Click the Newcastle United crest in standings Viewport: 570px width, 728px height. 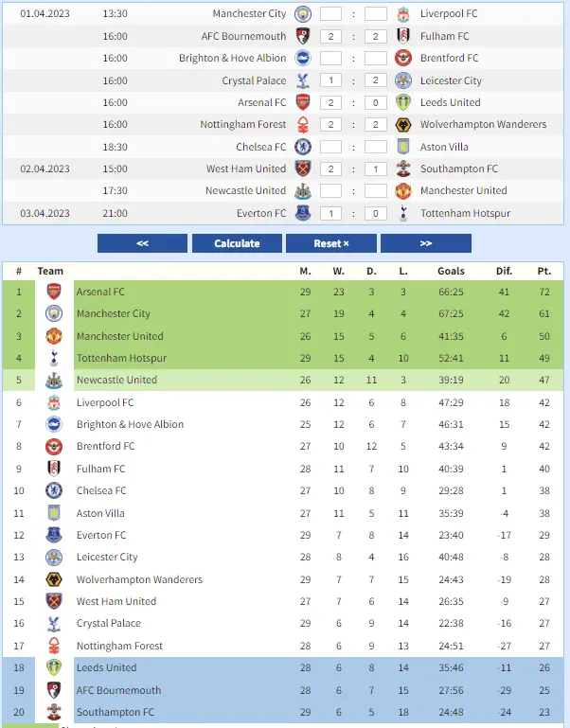click(x=54, y=381)
